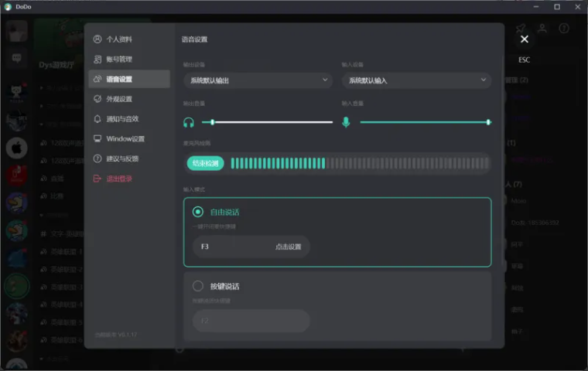This screenshot has width=588, height=371.
Task: Click the ESC label under the close button
Action: (525, 60)
